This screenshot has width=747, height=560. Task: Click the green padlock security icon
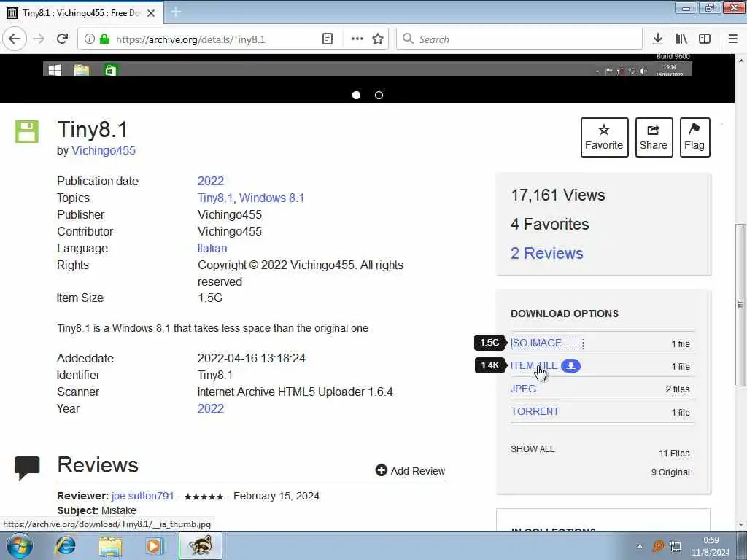(x=104, y=39)
